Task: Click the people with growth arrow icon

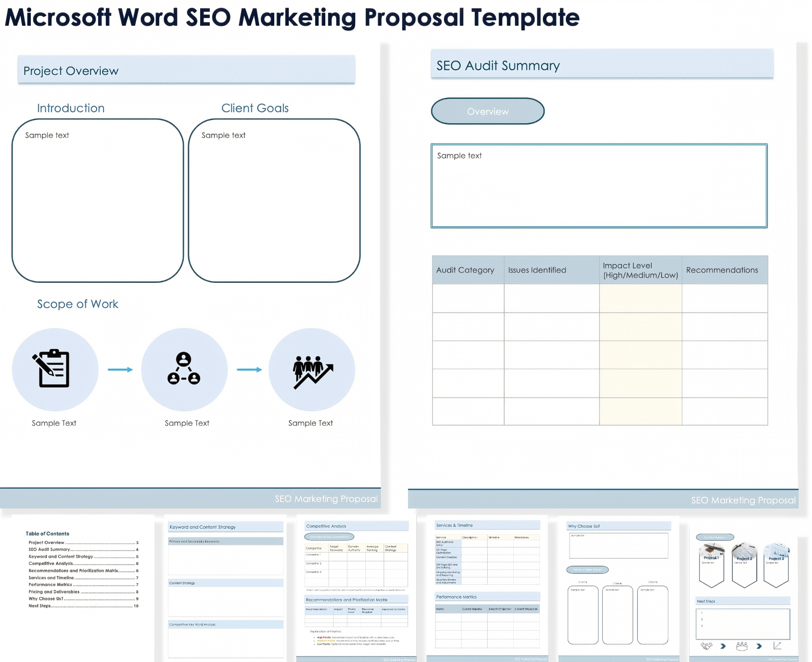Action: 313,372
